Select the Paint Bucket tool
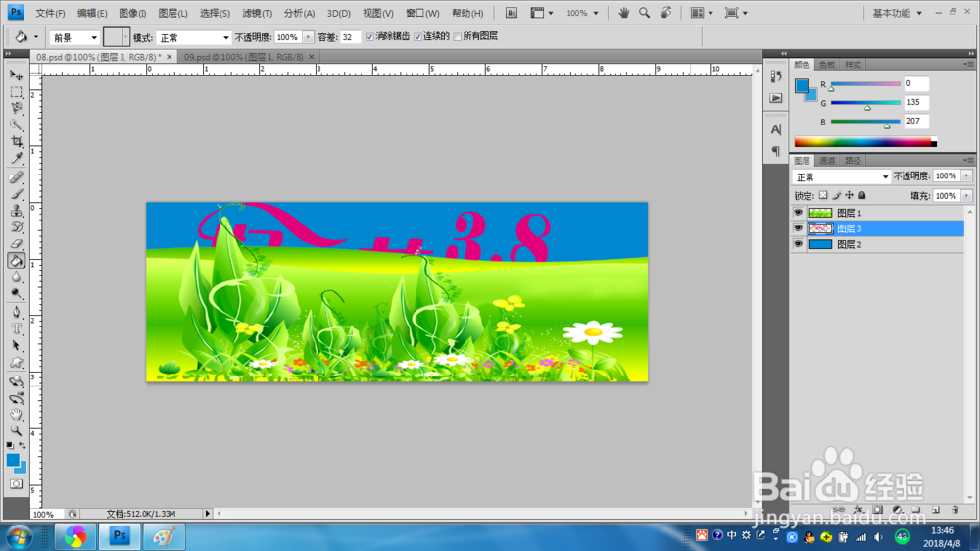The width and height of the screenshot is (980, 551). pos(17,260)
